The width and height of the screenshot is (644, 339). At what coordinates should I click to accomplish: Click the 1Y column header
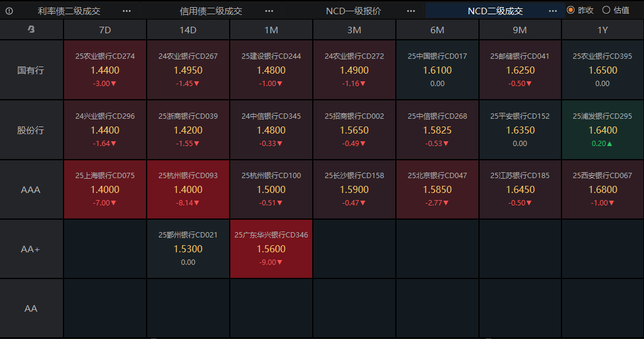coord(602,30)
